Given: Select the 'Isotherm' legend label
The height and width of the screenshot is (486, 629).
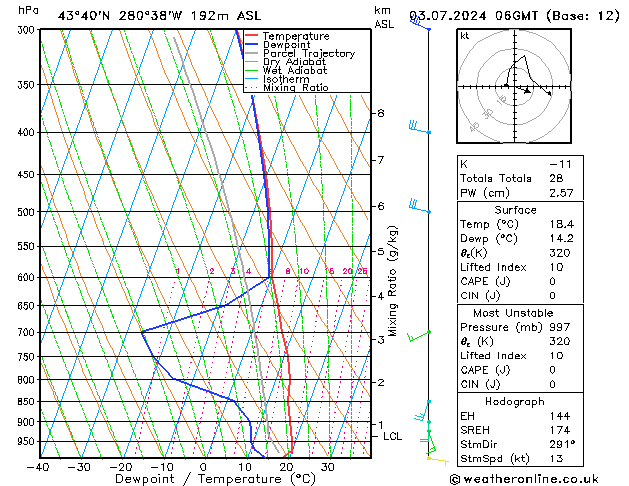Looking at the screenshot, I should (x=286, y=79).
